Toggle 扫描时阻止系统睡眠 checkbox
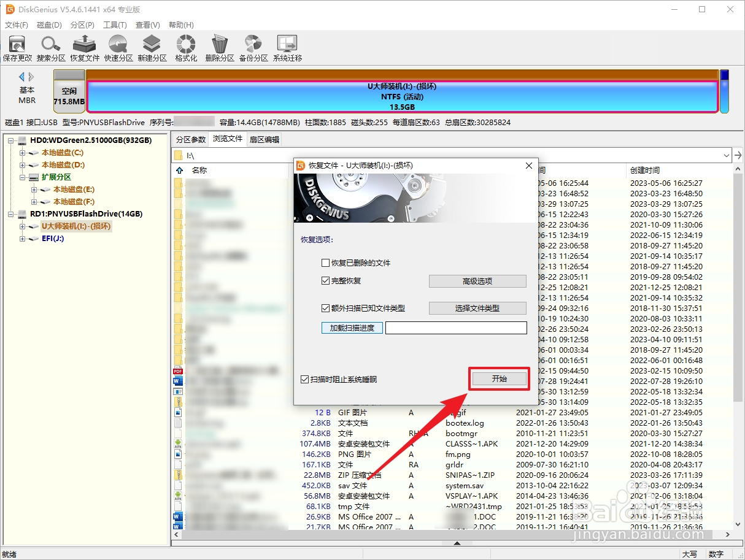 pyautogui.click(x=305, y=380)
